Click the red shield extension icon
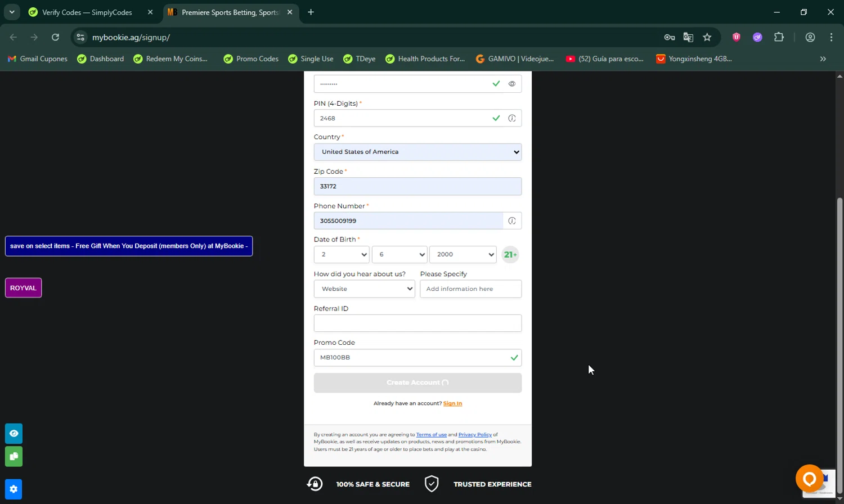844x504 pixels. point(737,37)
